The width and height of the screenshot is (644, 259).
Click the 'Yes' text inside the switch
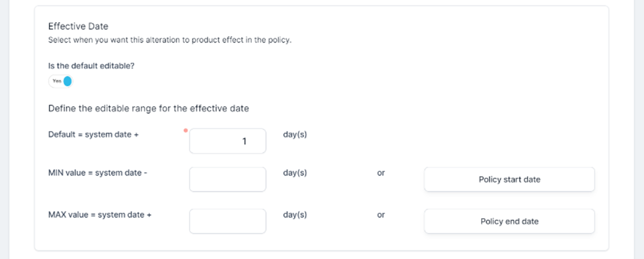56,81
